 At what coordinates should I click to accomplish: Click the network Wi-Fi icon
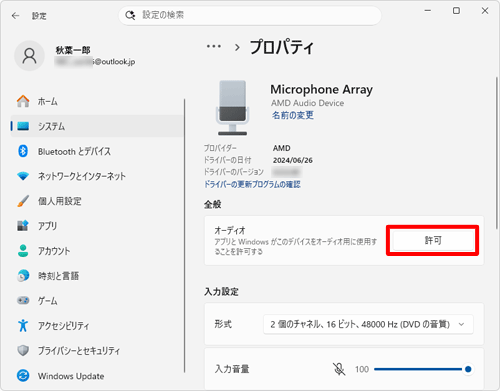[23, 176]
